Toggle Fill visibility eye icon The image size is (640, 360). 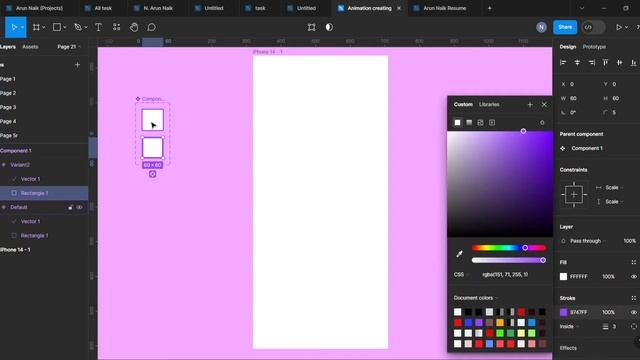tap(633, 277)
